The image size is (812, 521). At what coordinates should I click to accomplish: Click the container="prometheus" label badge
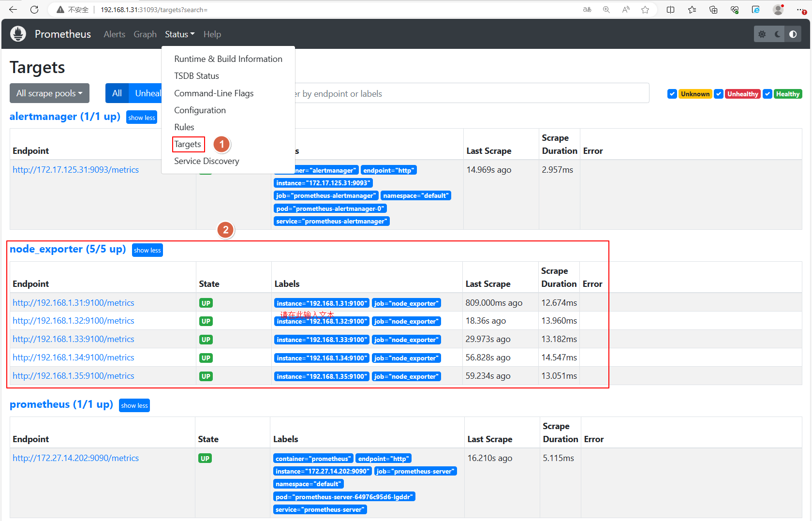(313, 459)
